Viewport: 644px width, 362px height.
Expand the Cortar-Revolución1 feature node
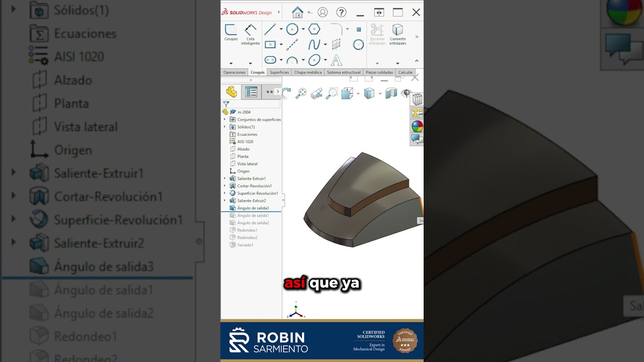(225, 186)
